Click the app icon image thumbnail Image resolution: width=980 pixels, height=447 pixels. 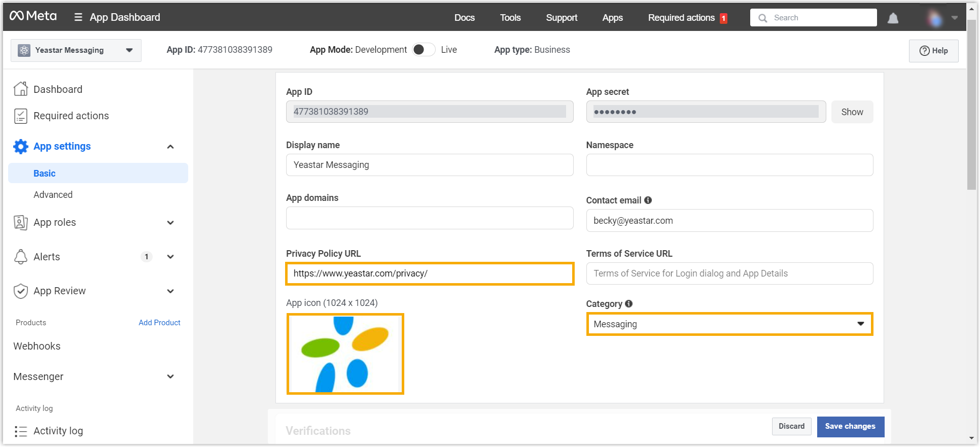[345, 354]
